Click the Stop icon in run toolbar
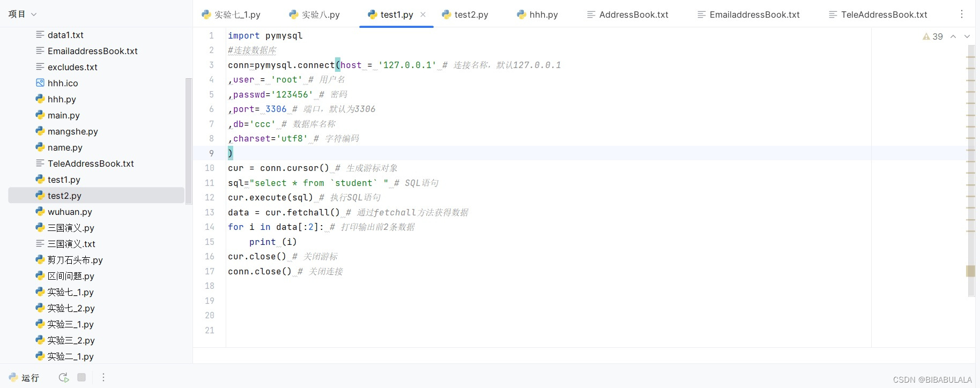This screenshot has width=980, height=388. (81, 377)
